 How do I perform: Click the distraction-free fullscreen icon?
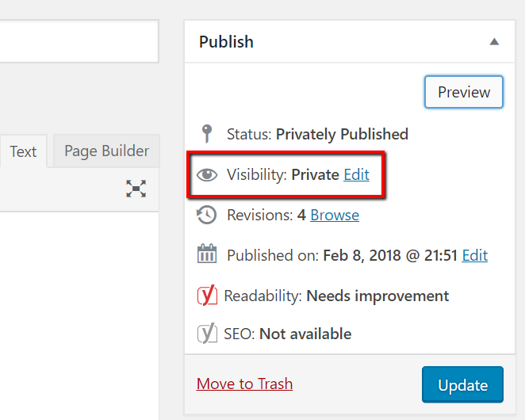tap(136, 189)
